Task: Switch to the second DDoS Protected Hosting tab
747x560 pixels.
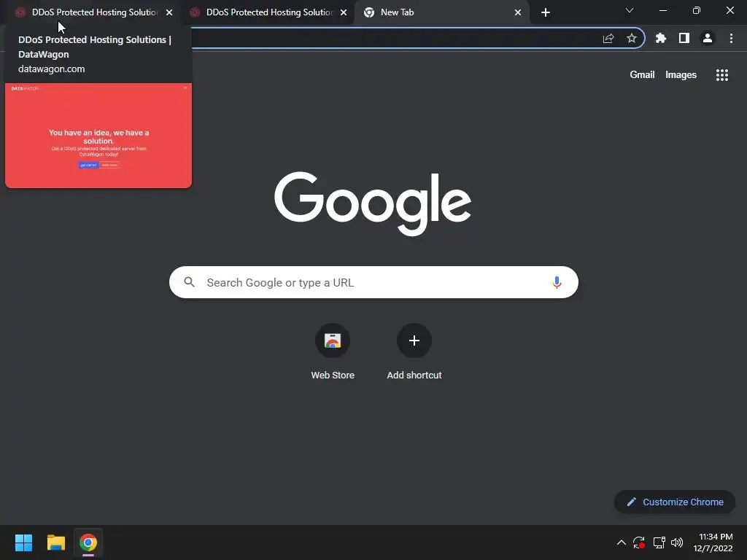Action: (x=269, y=12)
